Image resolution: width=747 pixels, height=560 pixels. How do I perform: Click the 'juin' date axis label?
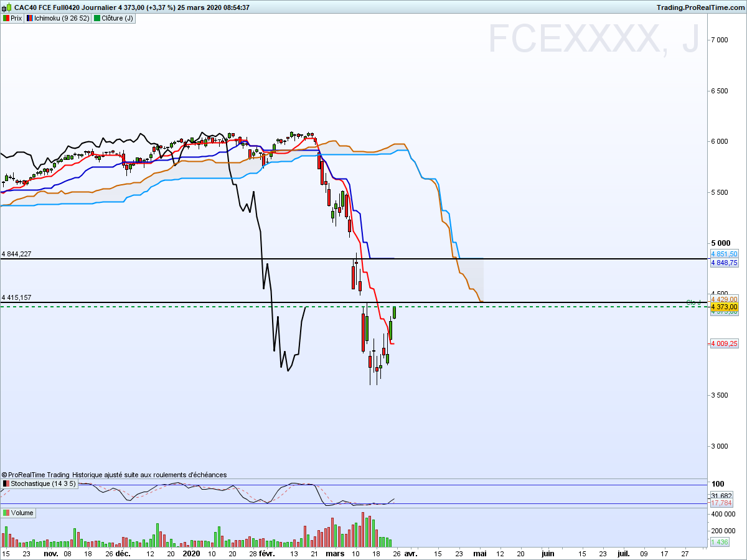(x=547, y=553)
